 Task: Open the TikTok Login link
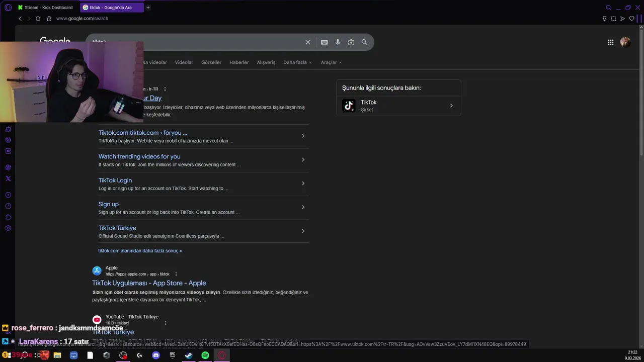(x=115, y=180)
